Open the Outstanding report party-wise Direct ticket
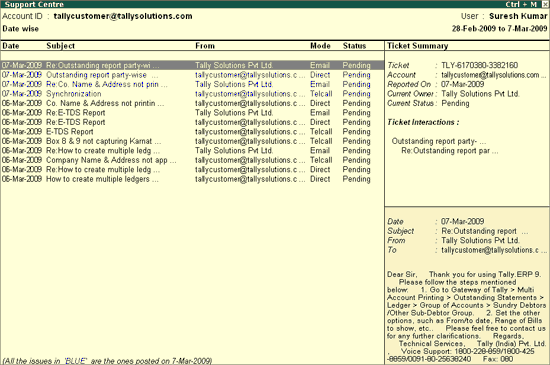The width and height of the screenshot is (550, 365). (x=192, y=75)
